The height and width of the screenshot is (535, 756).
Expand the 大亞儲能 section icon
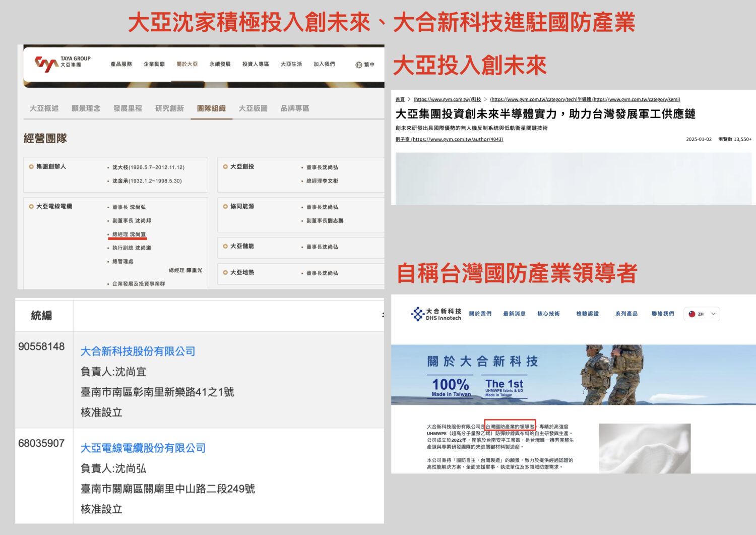tap(225, 246)
